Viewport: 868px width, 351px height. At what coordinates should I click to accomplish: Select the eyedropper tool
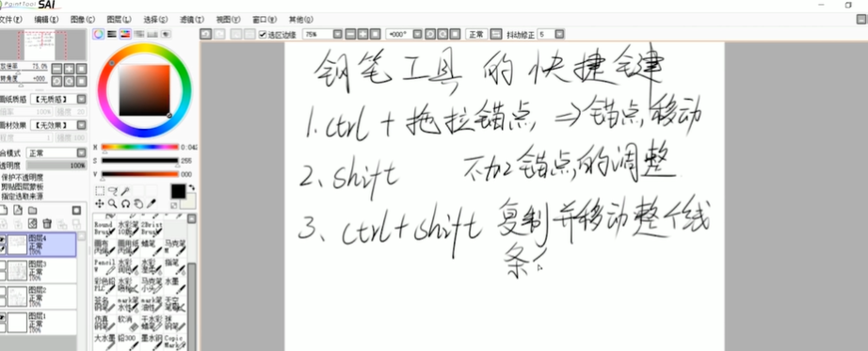click(152, 204)
